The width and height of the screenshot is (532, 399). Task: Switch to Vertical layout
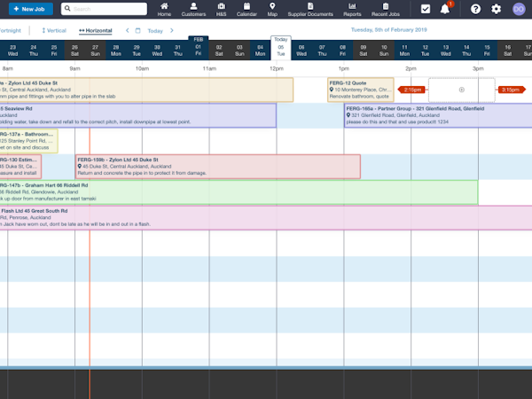click(x=54, y=30)
